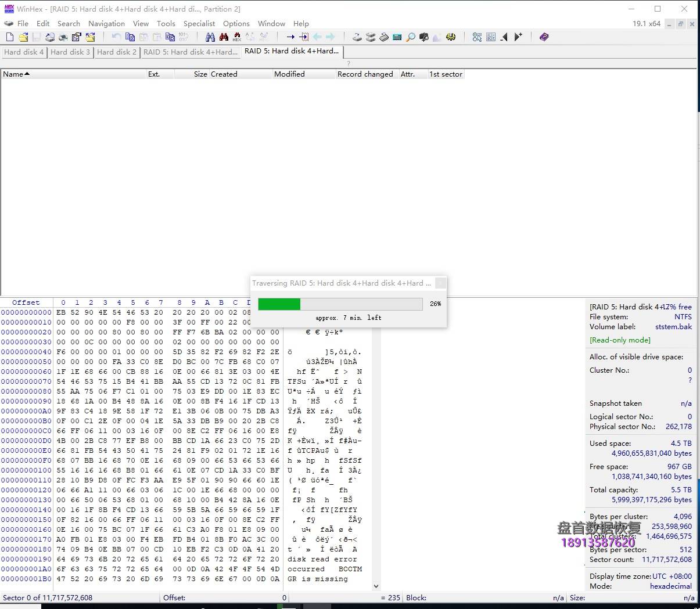
Task: Click the Go To Sector icon
Action: pyautogui.click(x=304, y=37)
